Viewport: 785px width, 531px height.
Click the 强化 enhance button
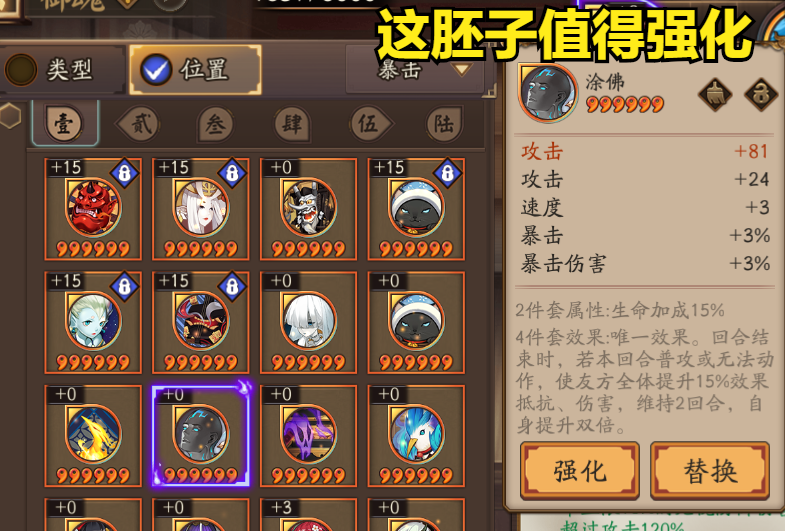tap(580, 471)
